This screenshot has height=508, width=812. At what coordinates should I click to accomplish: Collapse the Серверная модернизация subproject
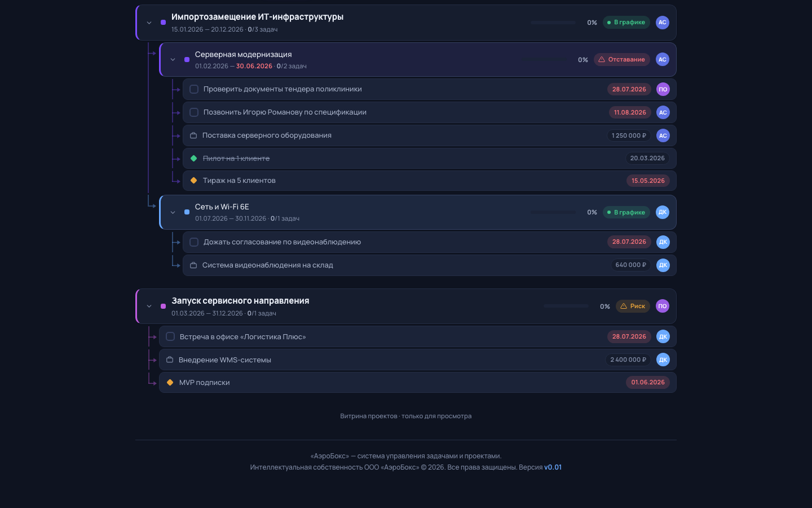pos(173,60)
